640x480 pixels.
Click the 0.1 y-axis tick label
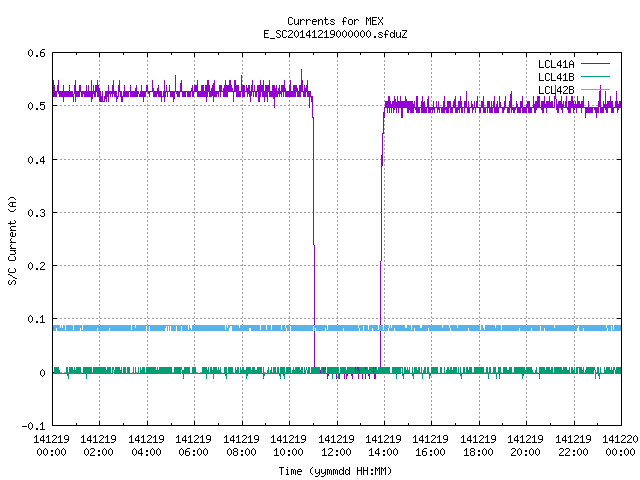point(36,319)
